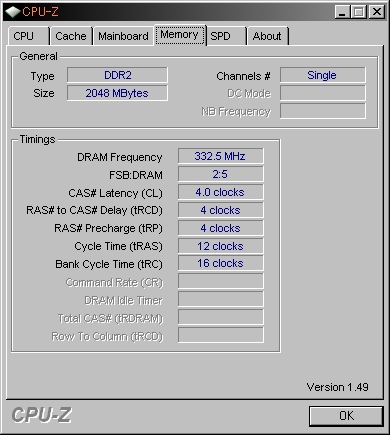The height and width of the screenshot is (435, 390).
Task: Click the 16 clocks tRC value
Action: click(221, 263)
